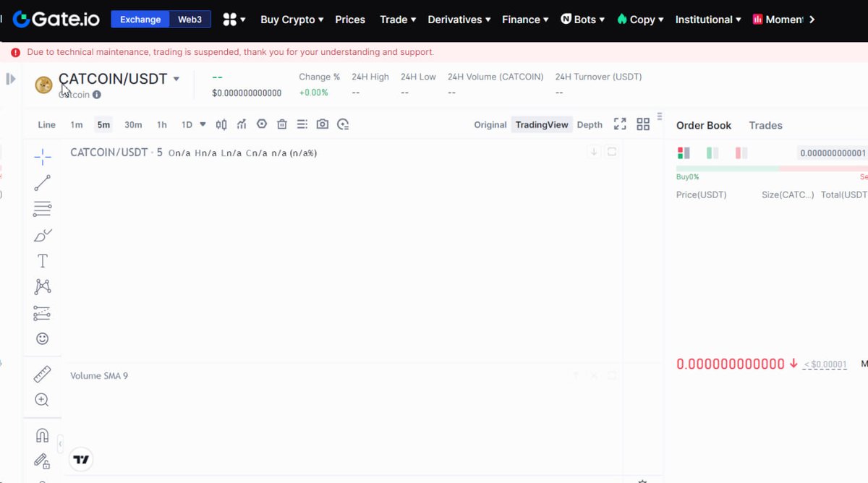868x483 pixels.
Task: Toggle magnet mode for drawings
Action: click(x=43, y=435)
